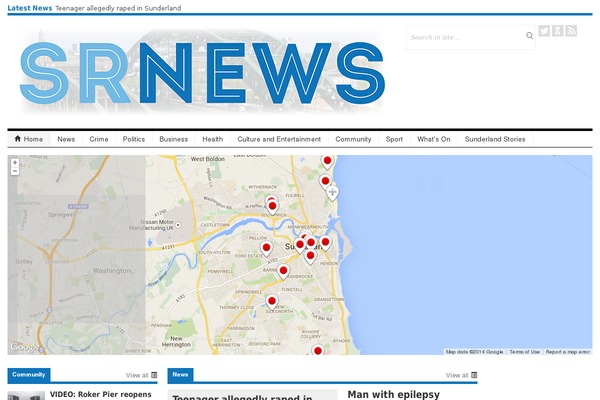600x400 pixels.
Task: Click the home icon in navigation bar
Action: pyautogui.click(x=18, y=139)
